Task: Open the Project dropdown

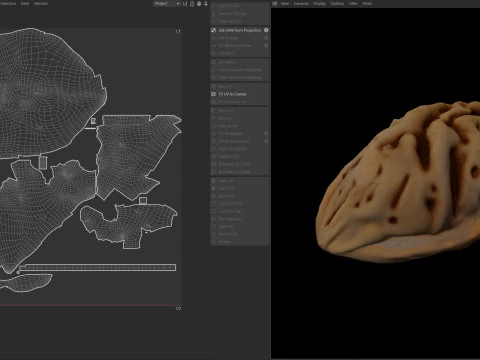Action: click(x=167, y=3)
